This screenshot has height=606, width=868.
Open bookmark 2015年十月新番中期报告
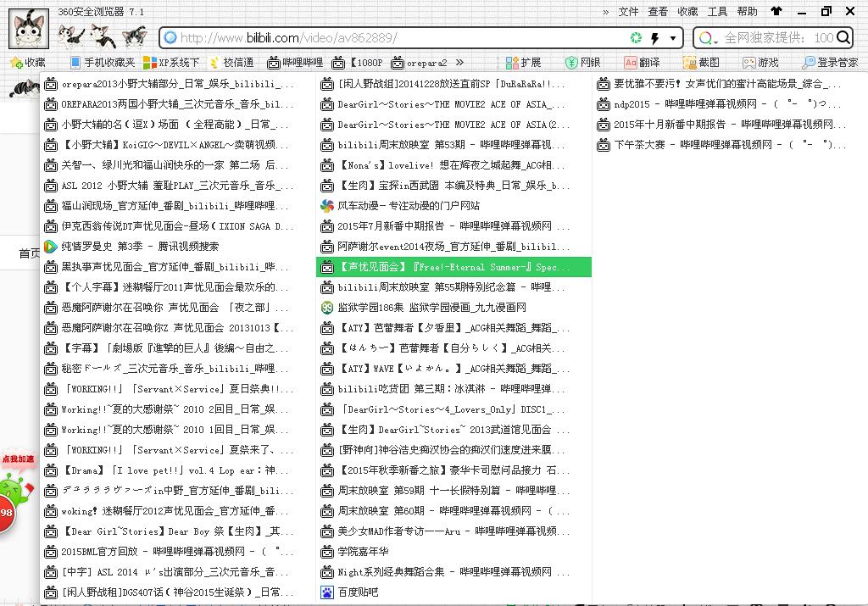[x=730, y=125]
